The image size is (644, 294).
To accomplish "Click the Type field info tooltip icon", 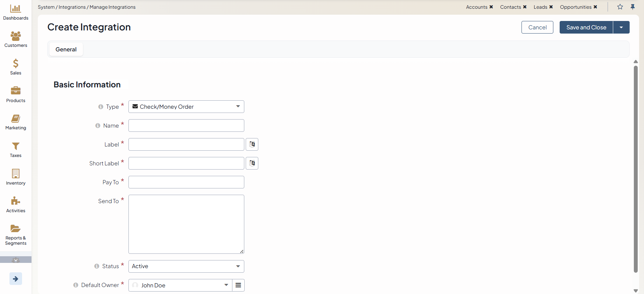I will 101,107.
